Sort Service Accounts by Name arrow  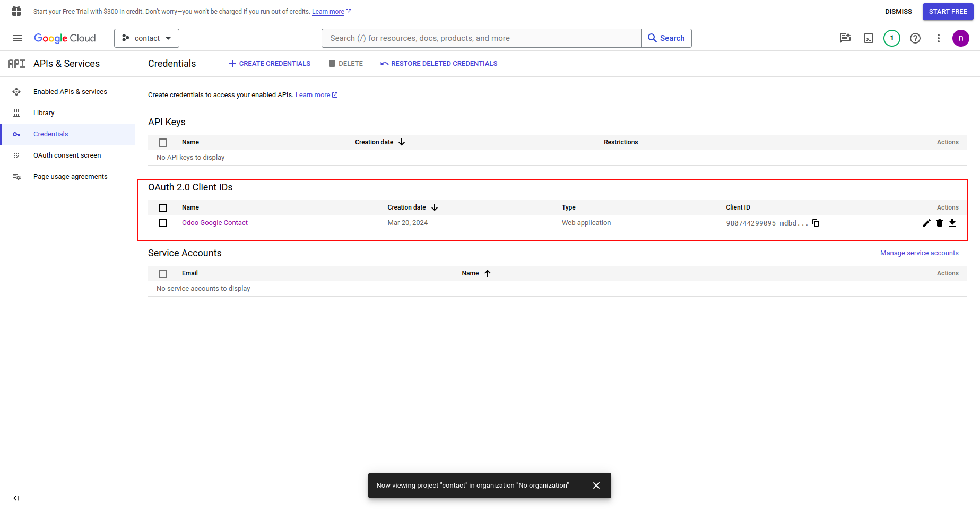pos(488,273)
